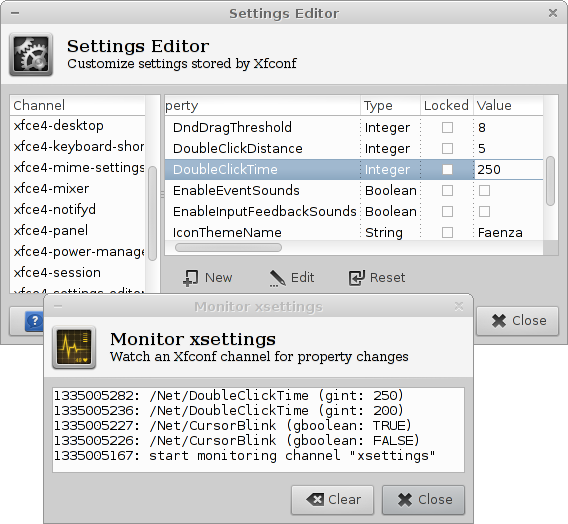Toggle Locked checkbox for IconThemeName
The image size is (568, 524).
(x=447, y=232)
